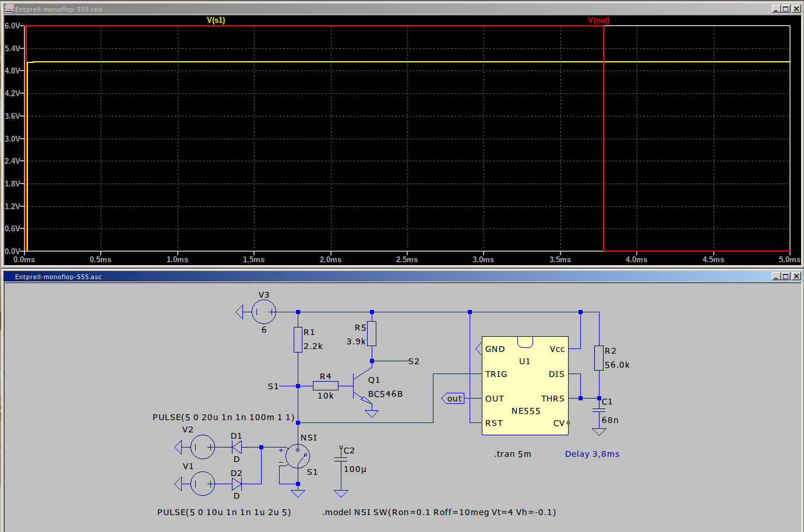Select the R5 3.9k resistor
Screen dimensions: 804x532
tap(372, 334)
